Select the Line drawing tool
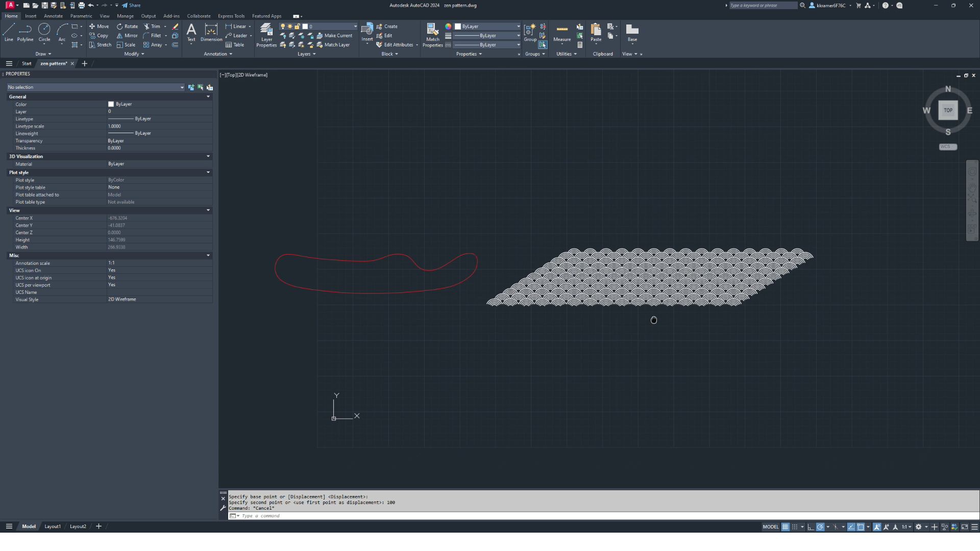980x551 pixels. [x=9, y=32]
